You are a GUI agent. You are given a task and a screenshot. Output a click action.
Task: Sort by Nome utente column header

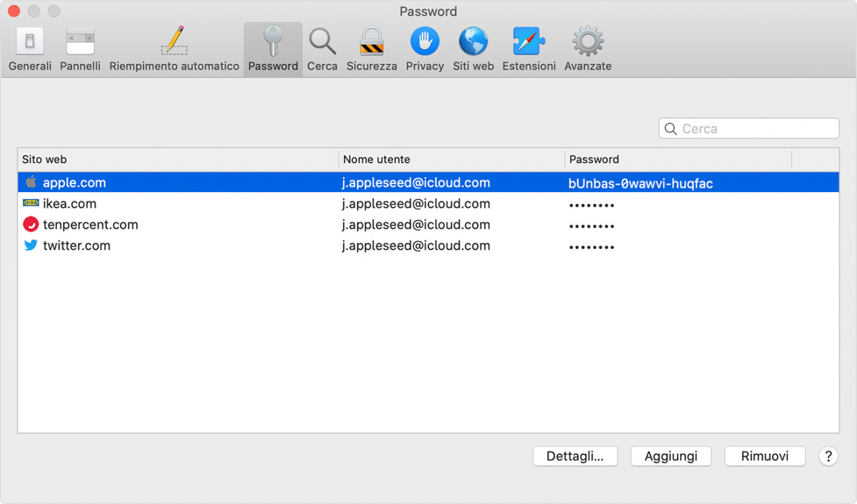point(452,159)
